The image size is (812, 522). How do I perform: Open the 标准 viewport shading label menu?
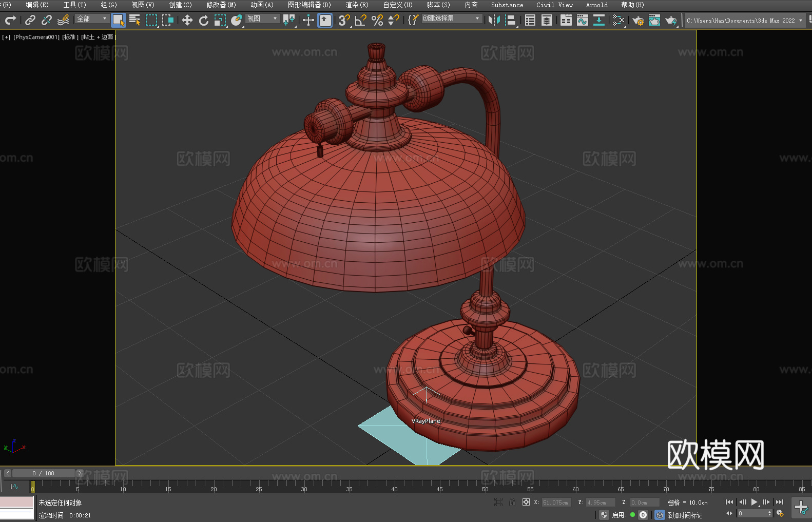pyautogui.click(x=70, y=37)
